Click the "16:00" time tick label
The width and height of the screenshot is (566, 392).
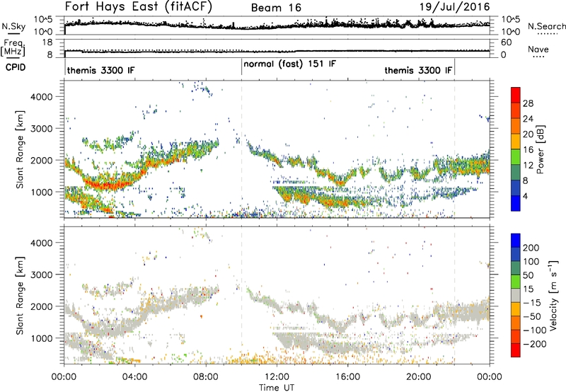(x=347, y=377)
